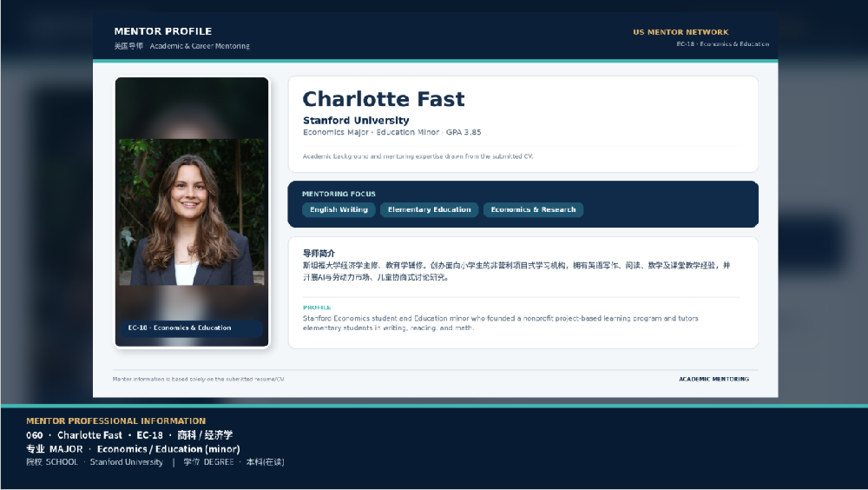
Task: Click the EC-18 Economics & Education photo badge
Action: 192,328
